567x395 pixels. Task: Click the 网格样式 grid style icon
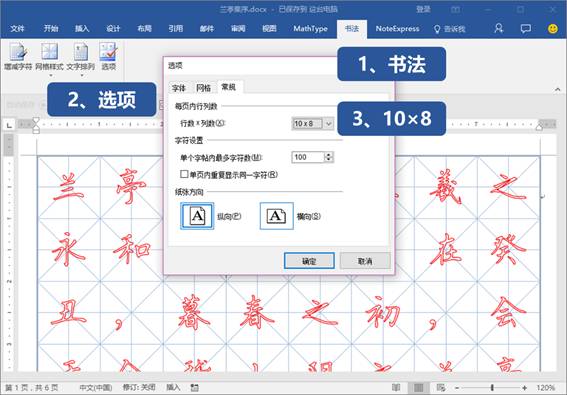pyautogui.click(x=49, y=56)
